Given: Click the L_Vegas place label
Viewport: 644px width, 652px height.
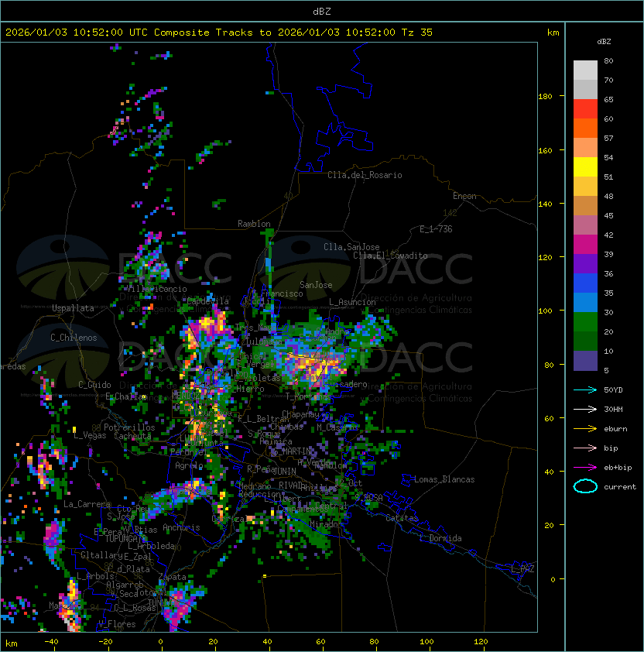Looking at the screenshot, I should [x=90, y=435].
